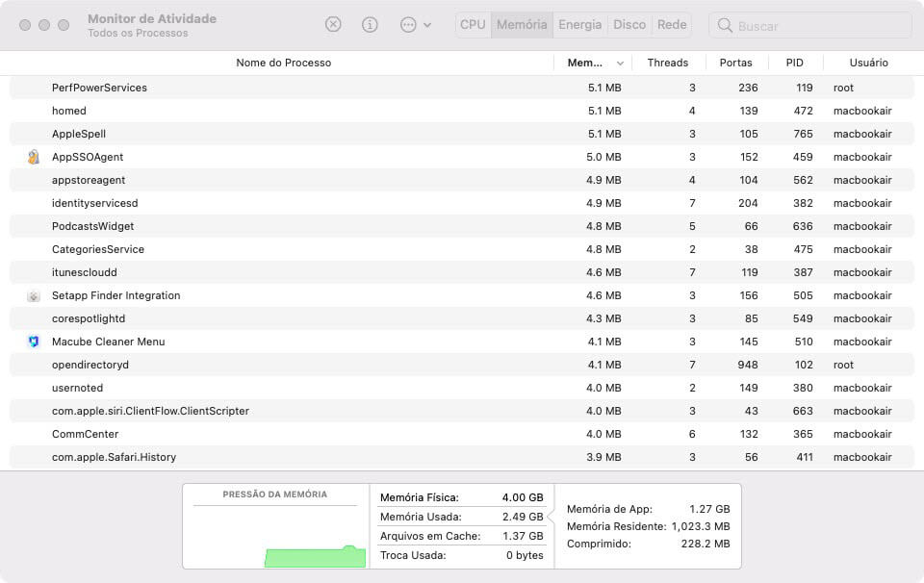924x583 pixels.
Task: Select the identityservicesd process
Action: tap(461, 203)
